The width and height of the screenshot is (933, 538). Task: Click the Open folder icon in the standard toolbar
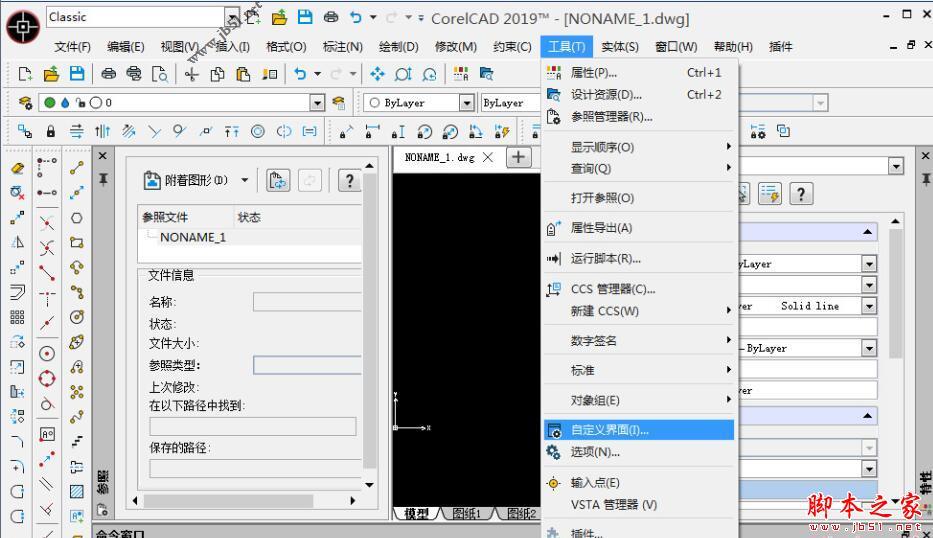51,74
